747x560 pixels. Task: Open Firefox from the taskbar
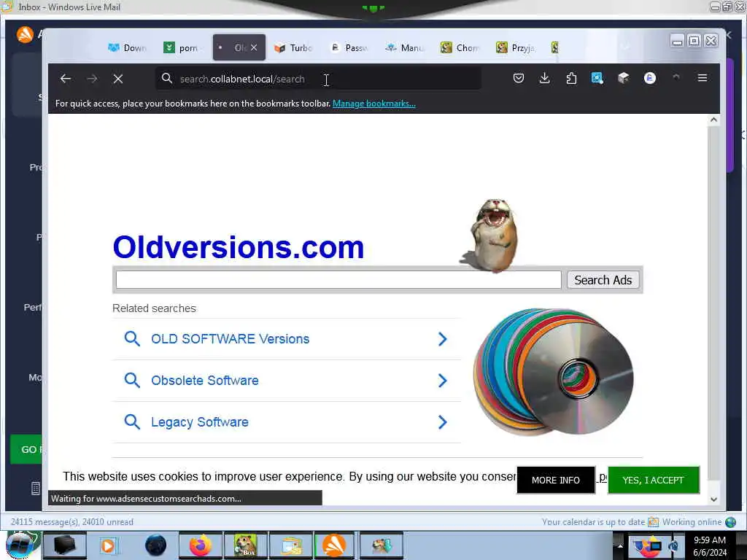pos(200,545)
